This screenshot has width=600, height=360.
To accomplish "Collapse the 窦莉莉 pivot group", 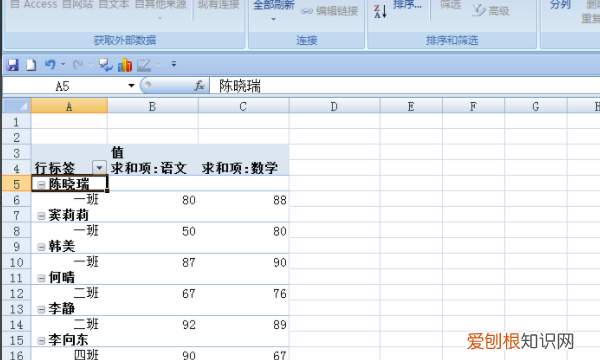I will tap(41, 216).
